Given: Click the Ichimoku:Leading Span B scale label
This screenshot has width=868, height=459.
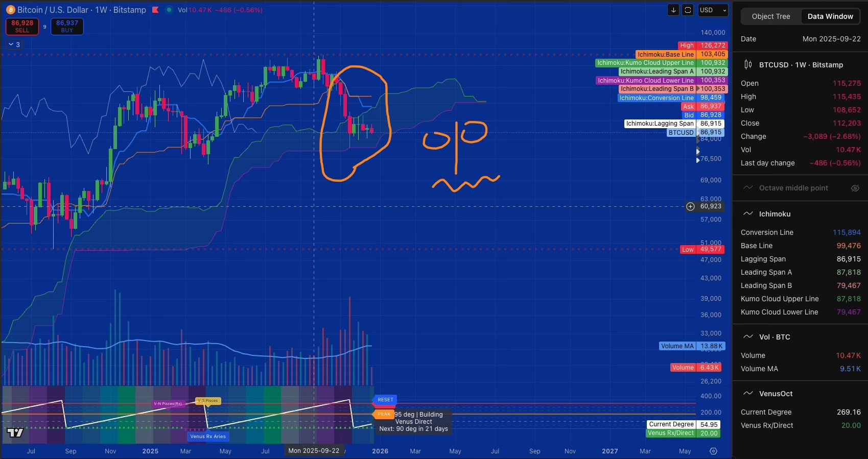Looking at the screenshot, I should point(673,89).
